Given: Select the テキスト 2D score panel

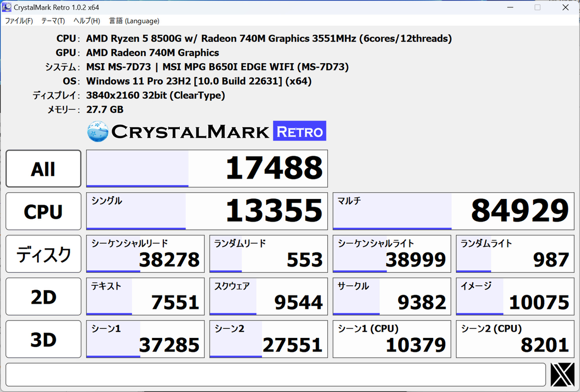Looking at the screenshot, I should [145, 296].
